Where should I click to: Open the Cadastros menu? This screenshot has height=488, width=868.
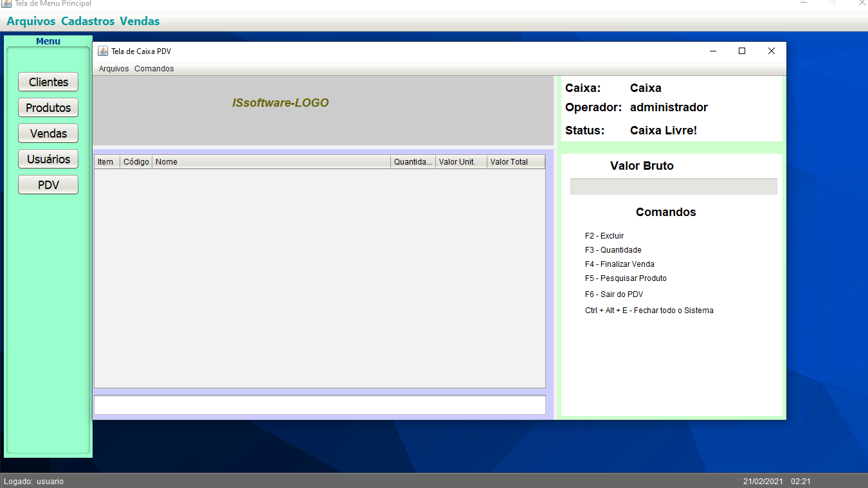(87, 21)
